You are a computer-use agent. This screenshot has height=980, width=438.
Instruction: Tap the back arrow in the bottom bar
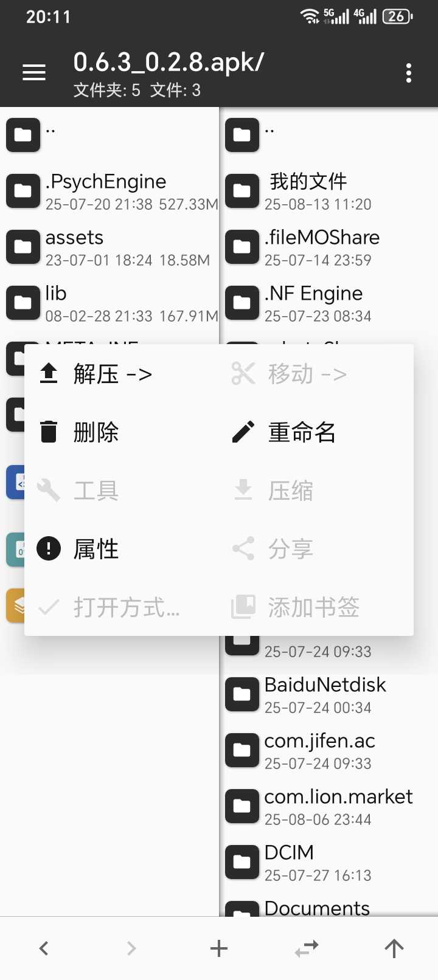[44, 948]
